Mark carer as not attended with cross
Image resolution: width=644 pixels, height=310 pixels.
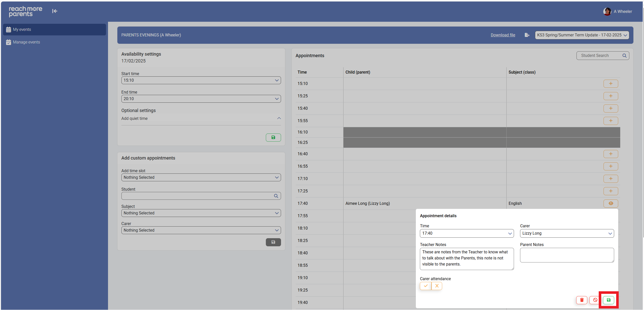[x=437, y=286]
